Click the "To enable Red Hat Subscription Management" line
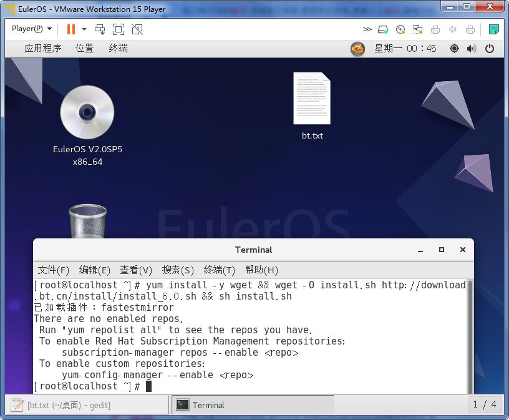 coord(192,341)
